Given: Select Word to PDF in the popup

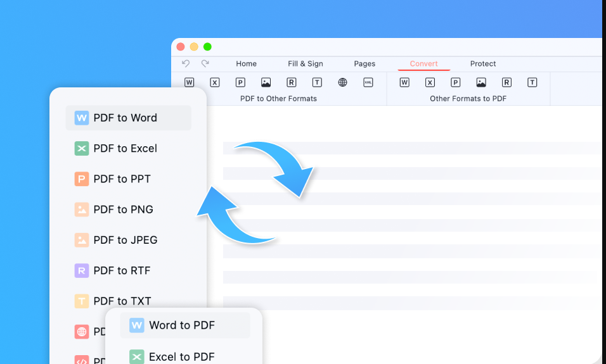Looking at the screenshot, I should point(185,325).
